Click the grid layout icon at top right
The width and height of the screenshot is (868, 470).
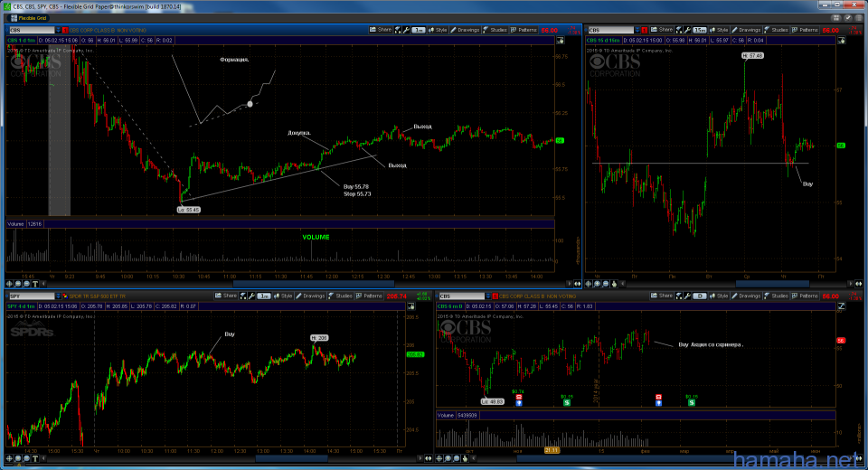pos(836,18)
